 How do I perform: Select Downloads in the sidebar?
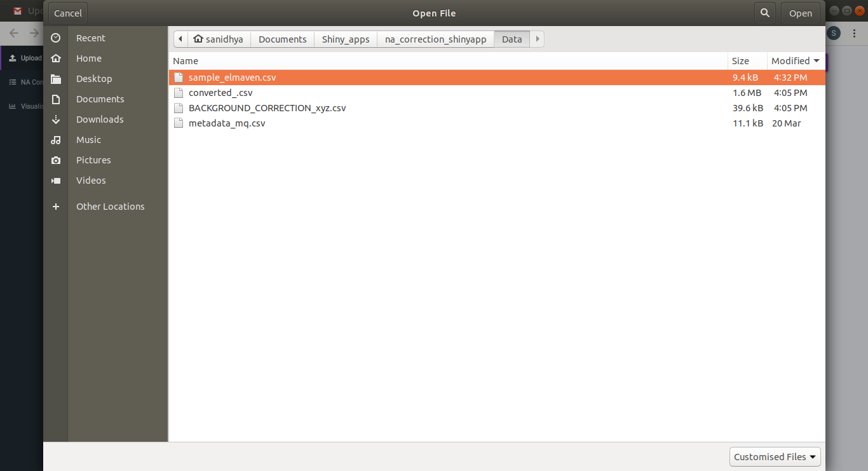pyautogui.click(x=100, y=119)
